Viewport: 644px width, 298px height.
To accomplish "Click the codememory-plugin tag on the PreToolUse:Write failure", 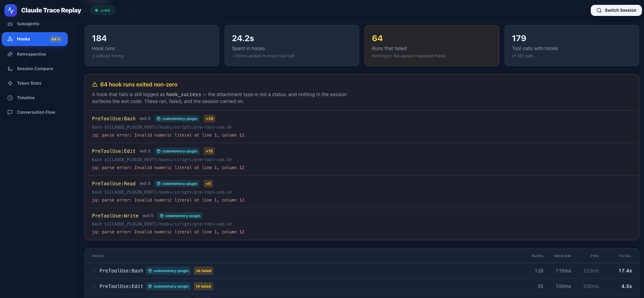I will point(180,216).
